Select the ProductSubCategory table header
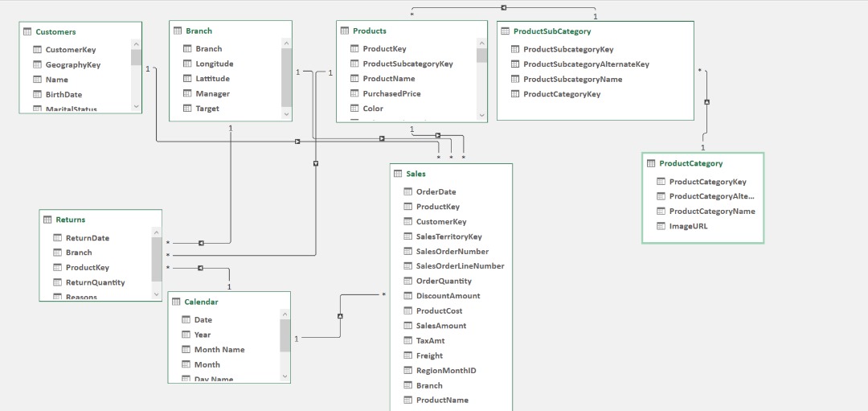868x411 pixels. [595, 31]
